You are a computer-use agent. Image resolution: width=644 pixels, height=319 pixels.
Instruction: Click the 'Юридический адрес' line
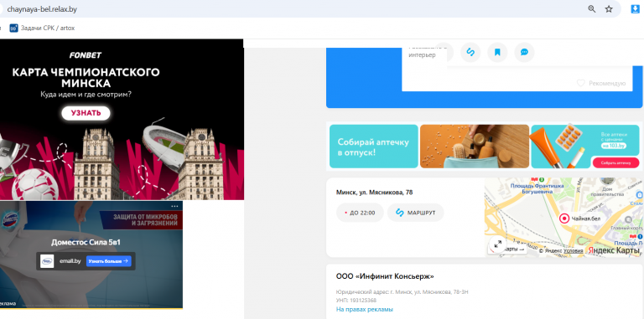[402, 292]
